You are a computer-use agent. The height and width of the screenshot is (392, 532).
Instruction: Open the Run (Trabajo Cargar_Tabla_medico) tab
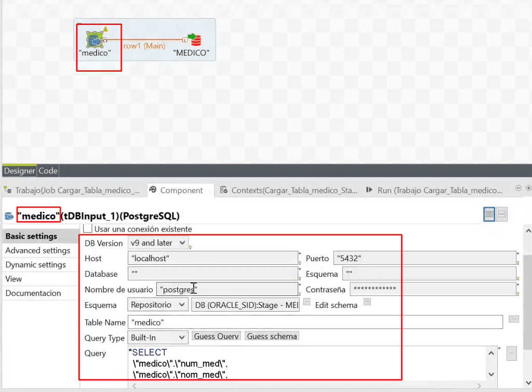[434, 190]
